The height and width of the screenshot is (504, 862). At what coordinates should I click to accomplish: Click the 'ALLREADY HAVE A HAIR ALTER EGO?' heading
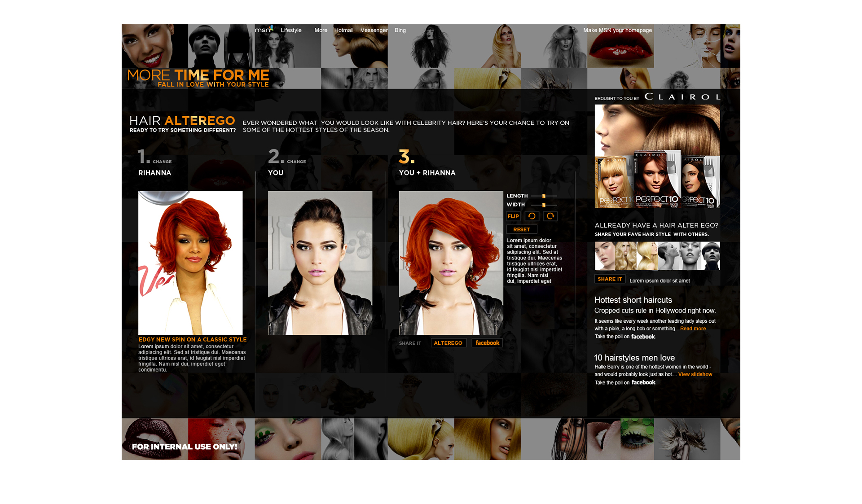pos(656,225)
